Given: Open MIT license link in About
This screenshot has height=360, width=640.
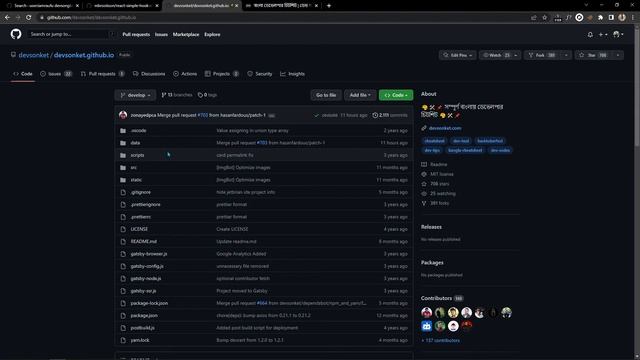Looking at the screenshot, I should [x=438, y=174].
